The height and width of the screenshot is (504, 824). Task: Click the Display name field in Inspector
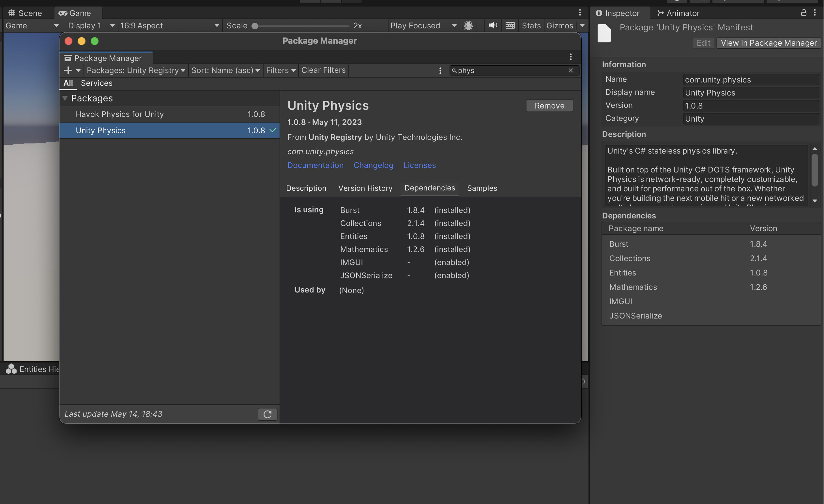(x=751, y=93)
